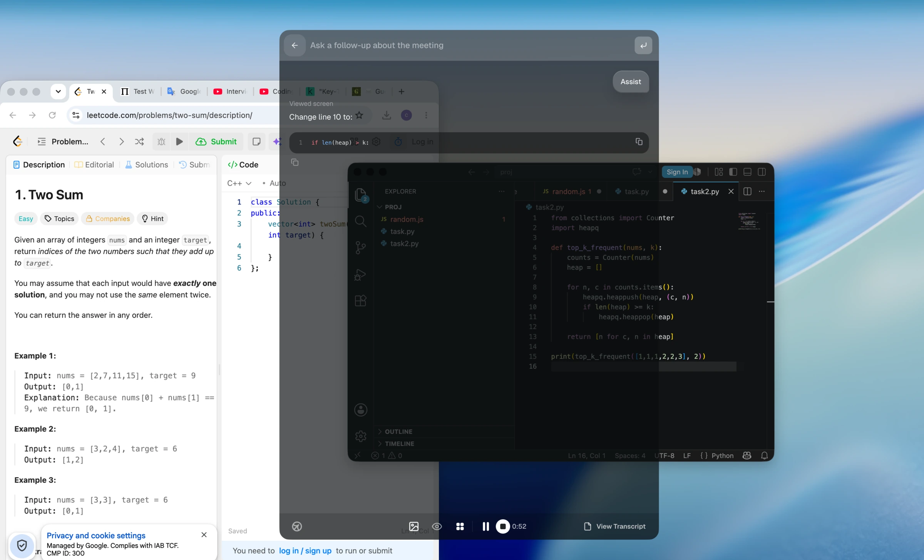Toggle VS Code primary sidebar layout icon
The image size is (924, 560).
pyautogui.click(x=733, y=172)
